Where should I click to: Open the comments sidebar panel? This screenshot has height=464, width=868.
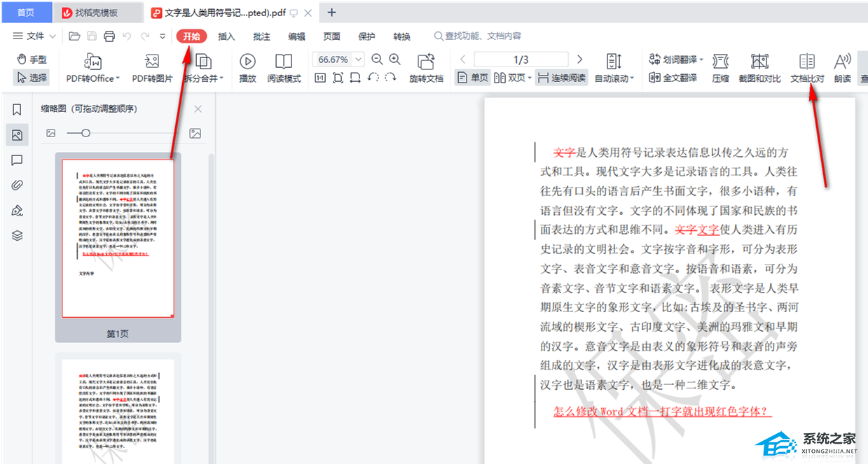pyautogui.click(x=17, y=160)
